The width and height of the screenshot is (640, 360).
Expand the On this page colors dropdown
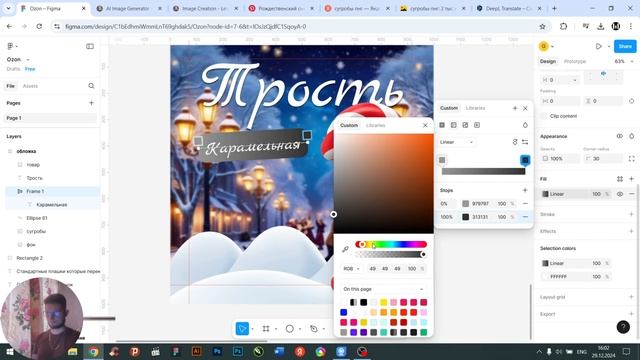point(383,289)
